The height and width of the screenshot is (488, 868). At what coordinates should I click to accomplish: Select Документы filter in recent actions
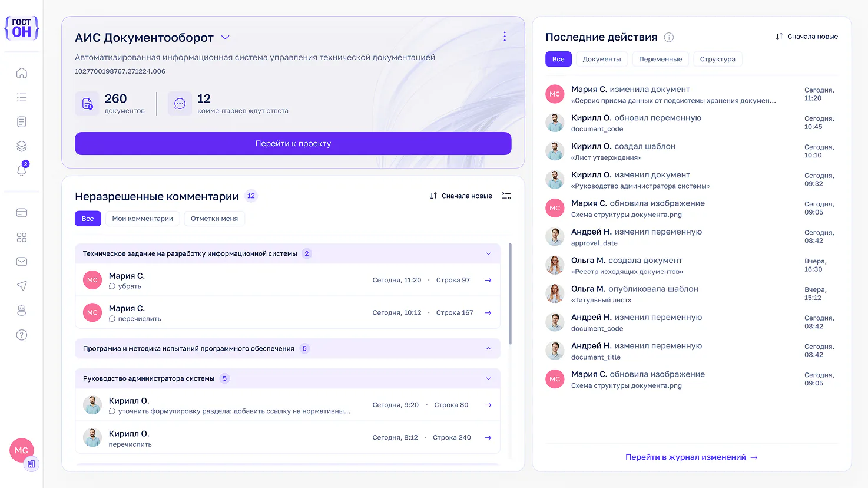point(602,59)
